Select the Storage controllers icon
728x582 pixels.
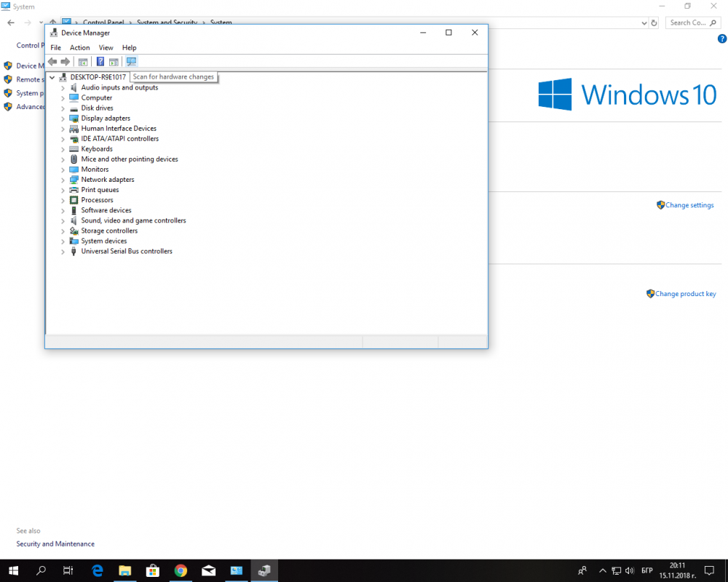point(74,231)
